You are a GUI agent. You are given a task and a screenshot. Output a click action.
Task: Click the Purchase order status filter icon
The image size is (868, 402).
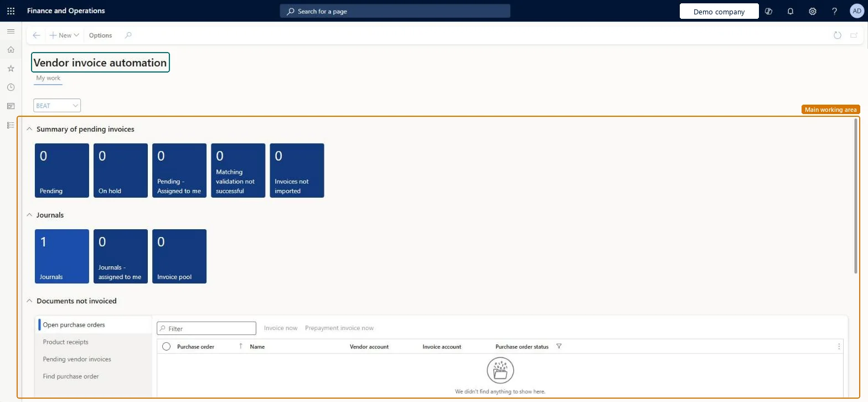tap(559, 347)
